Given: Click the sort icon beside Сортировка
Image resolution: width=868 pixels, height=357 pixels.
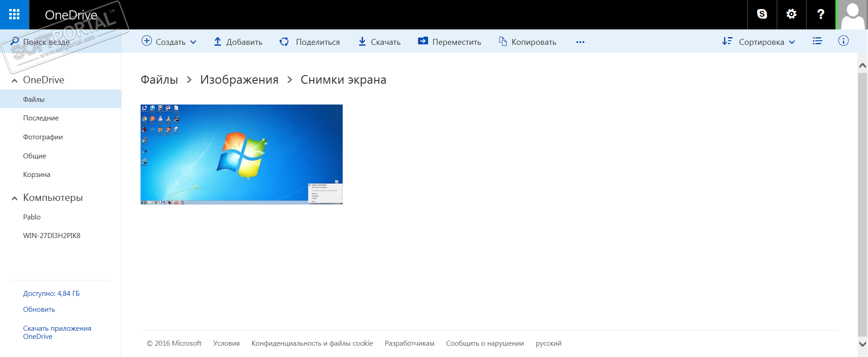Looking at the screenshot, I should (727, 41).
